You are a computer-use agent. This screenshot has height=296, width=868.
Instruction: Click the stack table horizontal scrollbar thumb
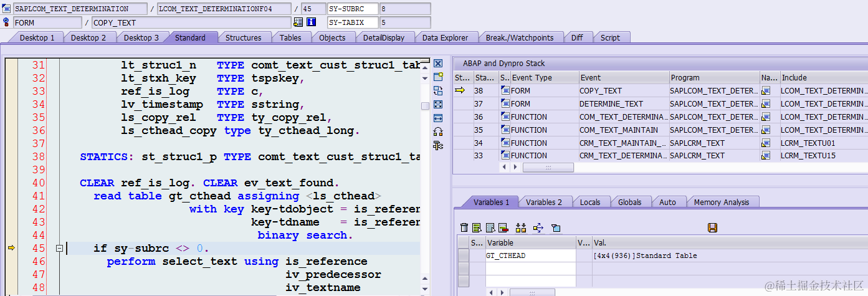tap(548, 168)
